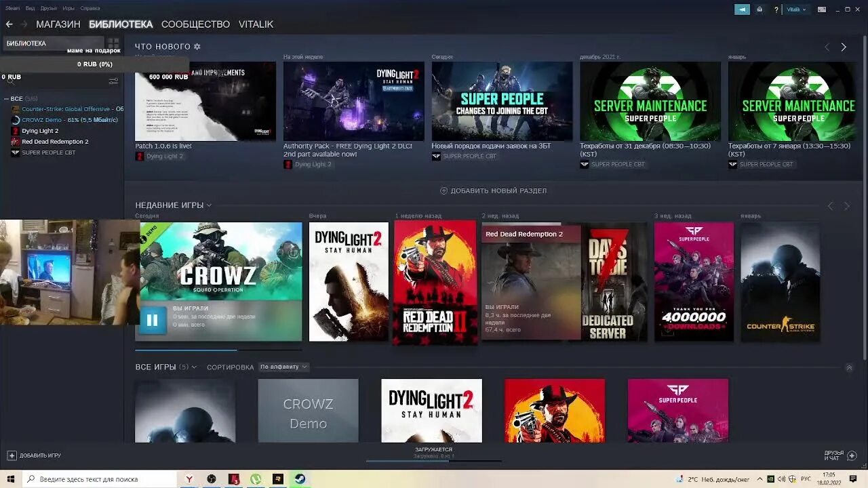Open Windows taskbar clock and date
868x488 pixels.
829,479
